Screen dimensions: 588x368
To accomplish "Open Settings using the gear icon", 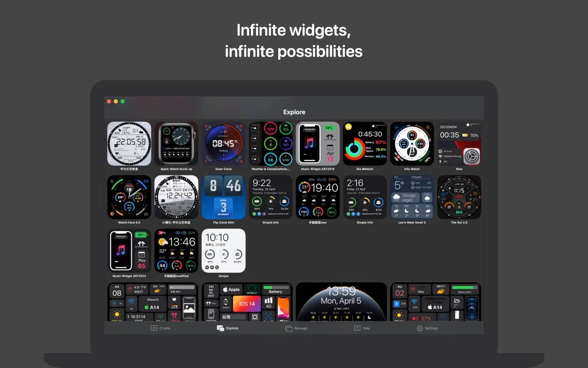I will [x=418, y=328].
